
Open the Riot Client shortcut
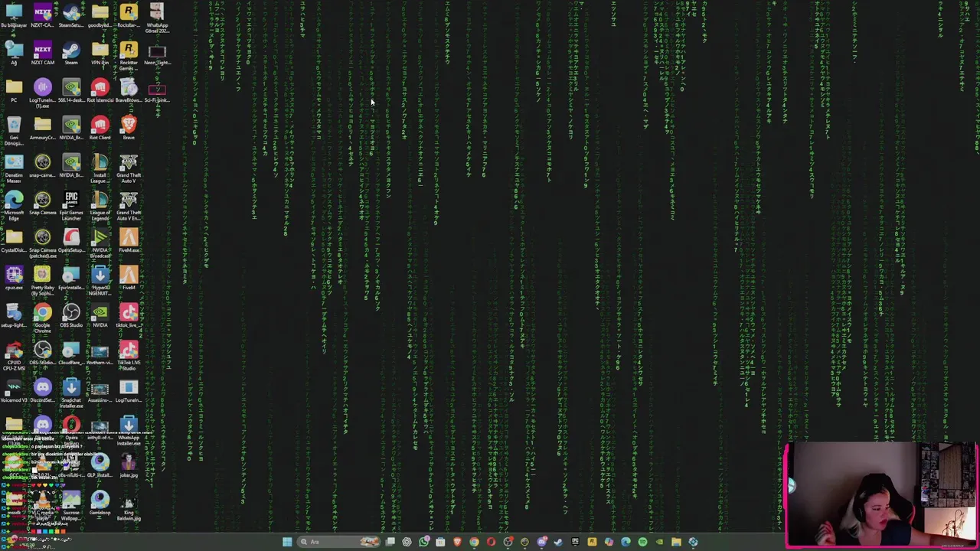(100, 129)
